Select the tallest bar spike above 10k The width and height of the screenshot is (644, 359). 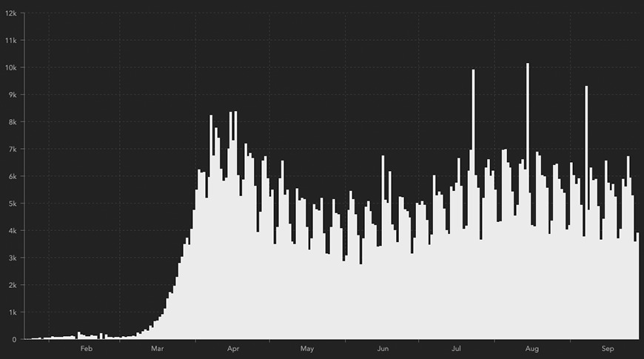pyautogui.click(x=528, y=201)
